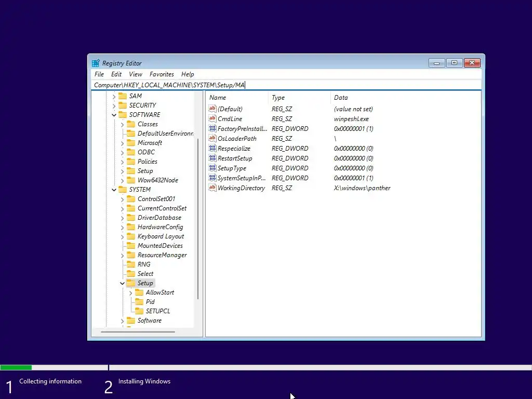Click the Collecting information setup step
Viewport: 532px width, 399px height.
50,381
